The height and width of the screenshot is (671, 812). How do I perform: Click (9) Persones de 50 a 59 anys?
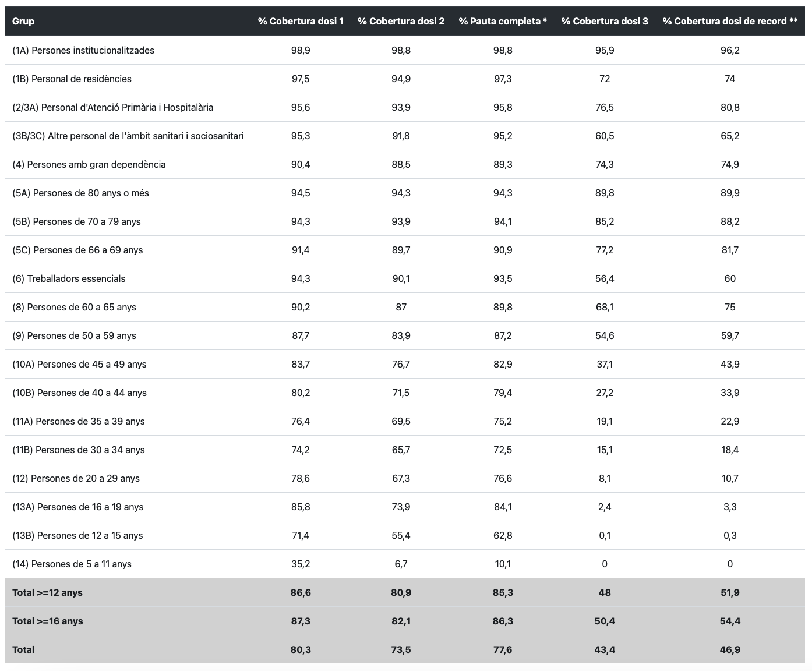[x=74, y=335]
